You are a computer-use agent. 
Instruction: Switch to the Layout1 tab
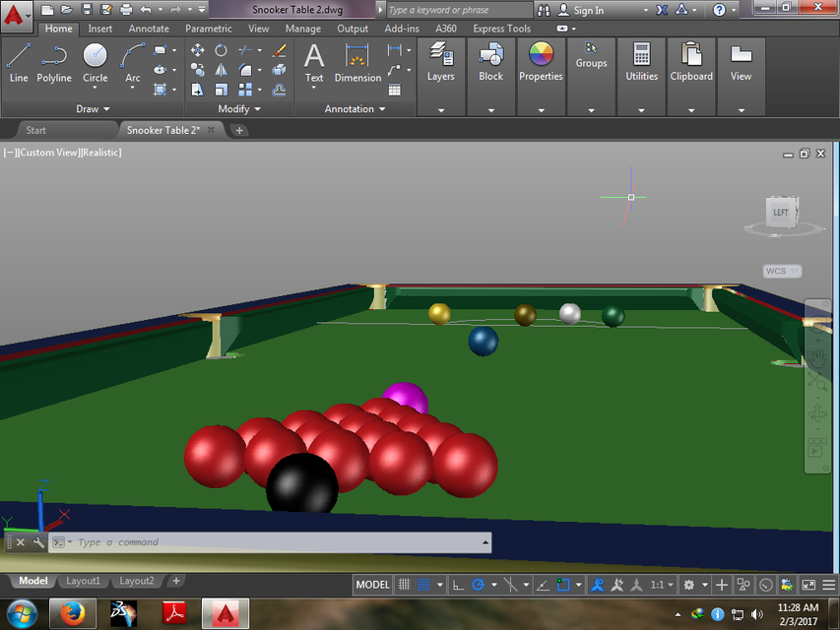(x=83, y=581)
